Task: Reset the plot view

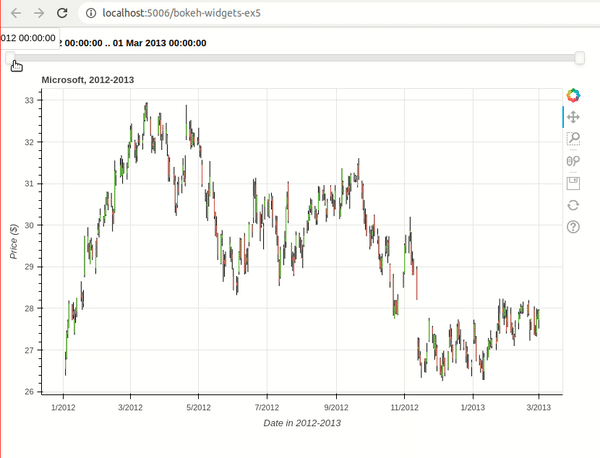Action: point(573,205)
